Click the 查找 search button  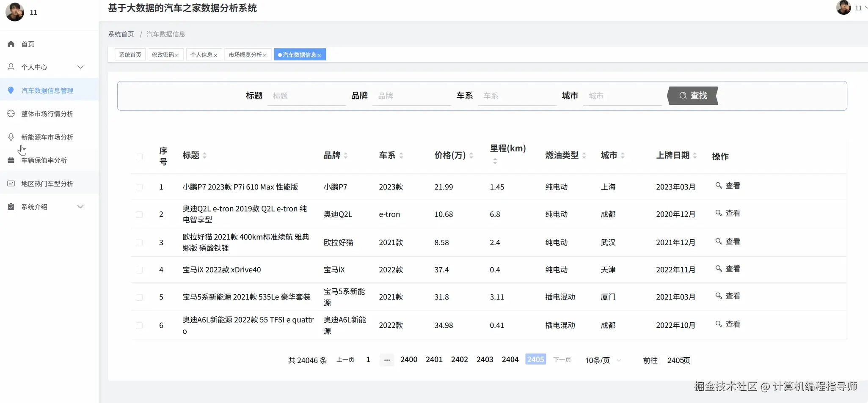point(692,96)
